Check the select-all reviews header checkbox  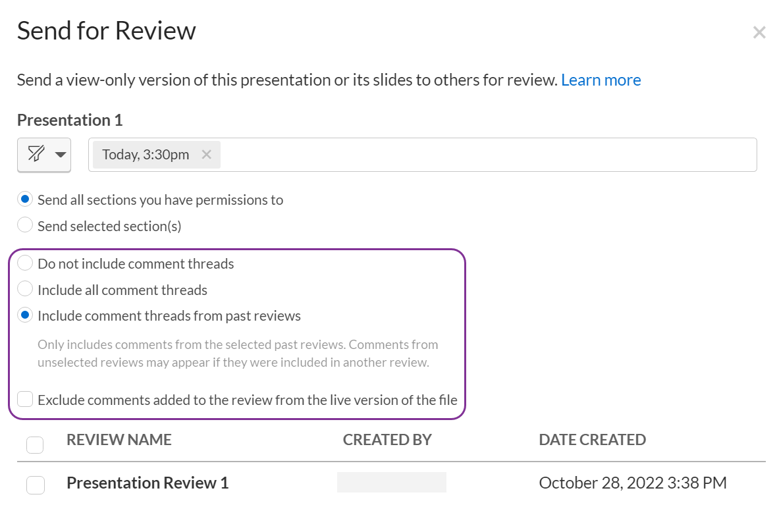tap(35, 444)
